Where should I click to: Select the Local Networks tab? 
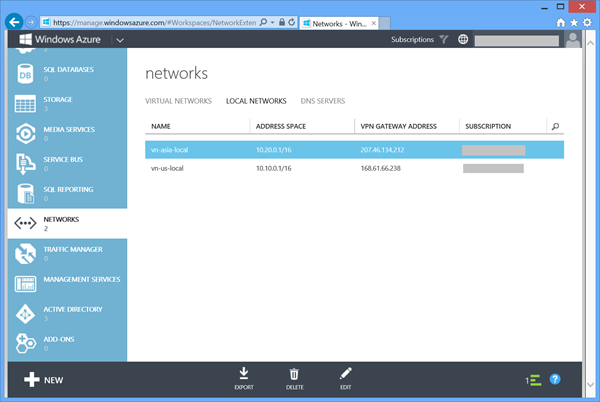[256, 101]
